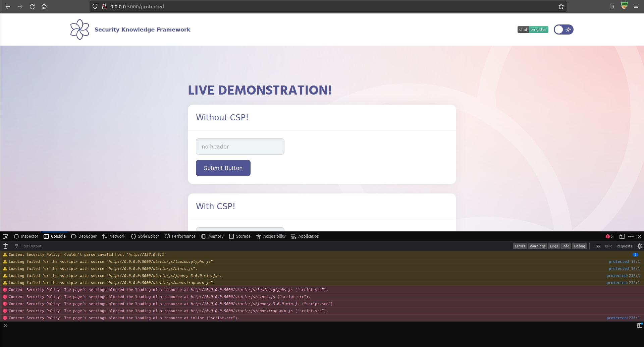Bookmark this page with the star icon
The image size is (644, 347).
(561, 6)
